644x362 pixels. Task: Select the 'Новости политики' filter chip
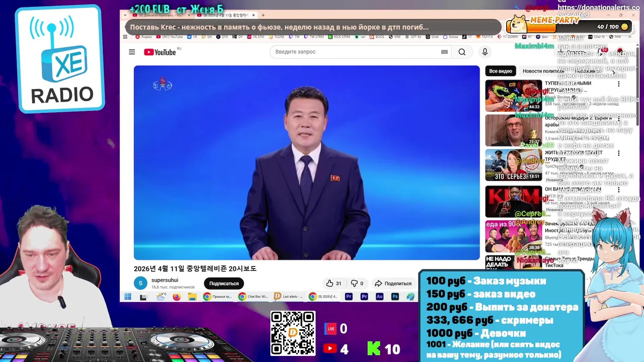[543, 71]
